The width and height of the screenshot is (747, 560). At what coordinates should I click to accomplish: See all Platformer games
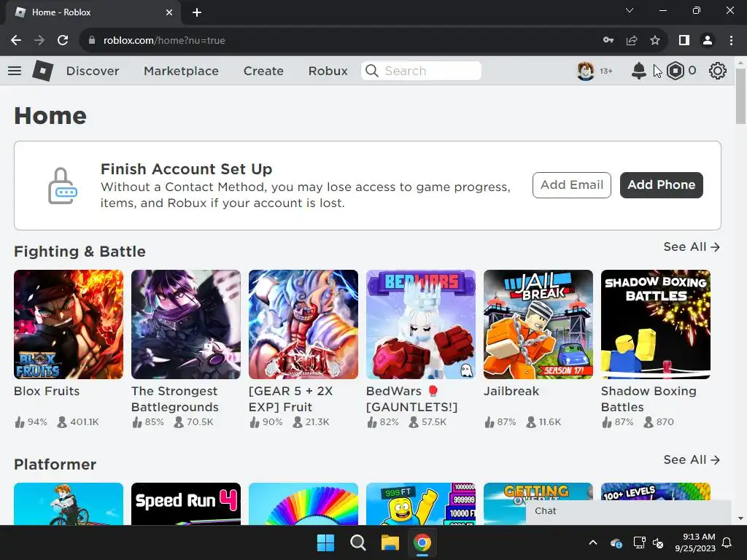(692, 459)
